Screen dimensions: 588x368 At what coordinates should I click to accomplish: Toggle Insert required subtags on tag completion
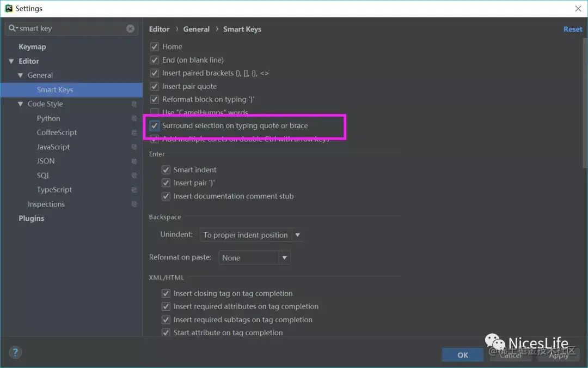pyautogui.click(x=166, y=319)
